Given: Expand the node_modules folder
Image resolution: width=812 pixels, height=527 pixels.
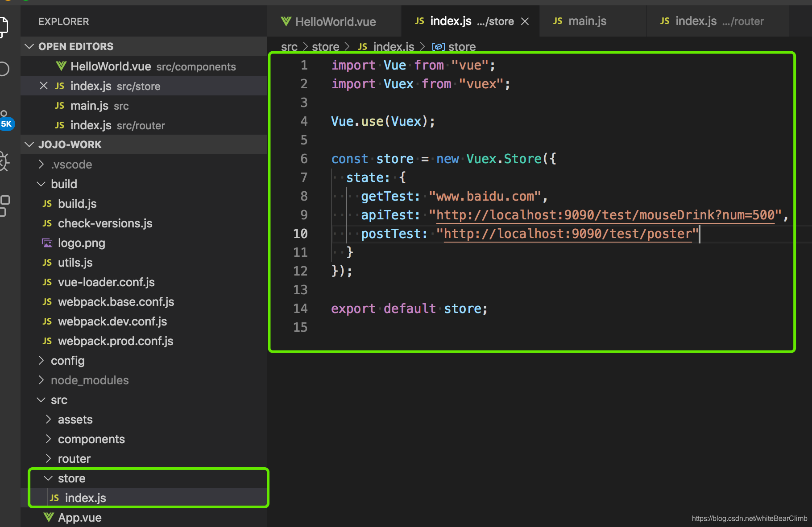Looking at the screenshot, I should click(x=41, y=380).
